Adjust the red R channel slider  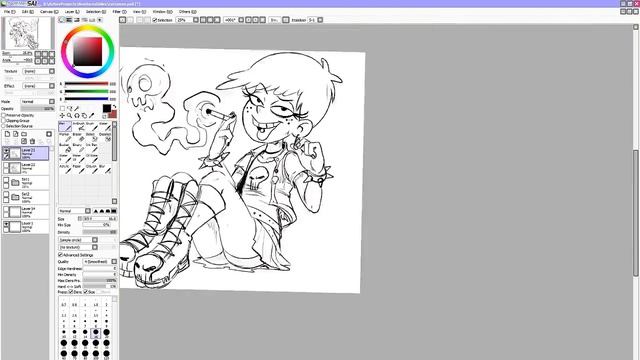click(86, 84)
